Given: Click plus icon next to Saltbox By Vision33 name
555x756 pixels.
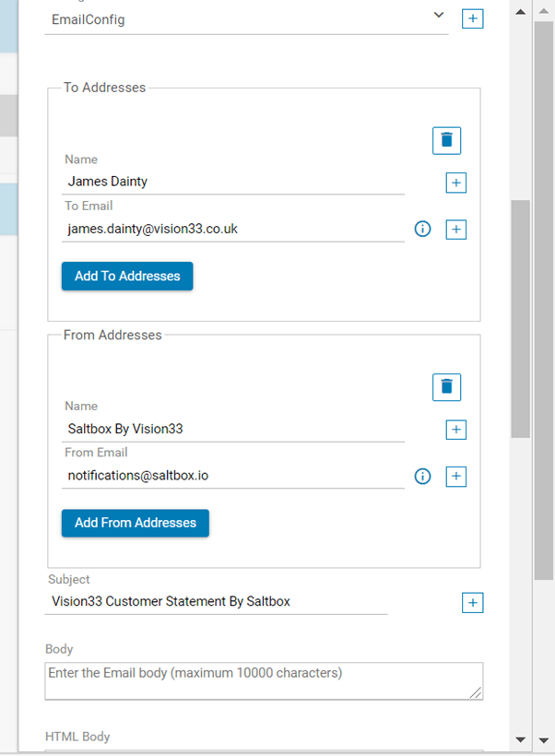Looking at the screenshot, I should pyautogui.click(x=455, y=430).
